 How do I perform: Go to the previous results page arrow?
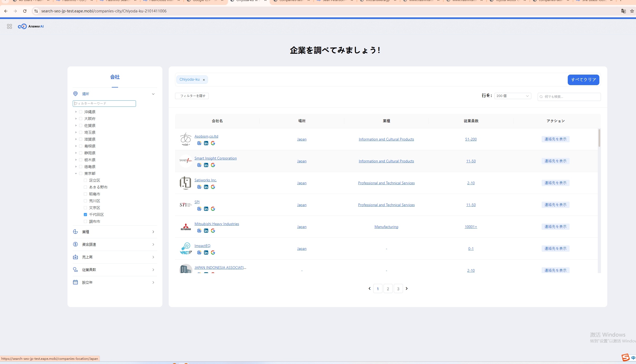pos(370,289)
